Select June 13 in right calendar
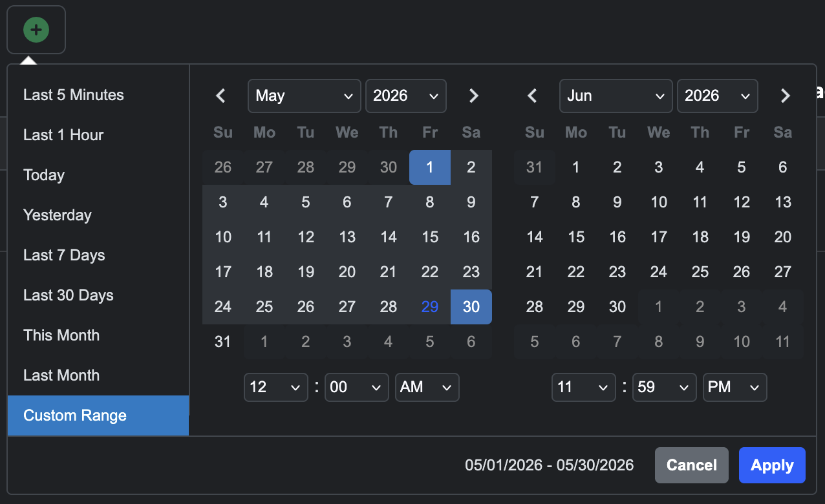Screen dimensions: 825x504 coord(783,202)
